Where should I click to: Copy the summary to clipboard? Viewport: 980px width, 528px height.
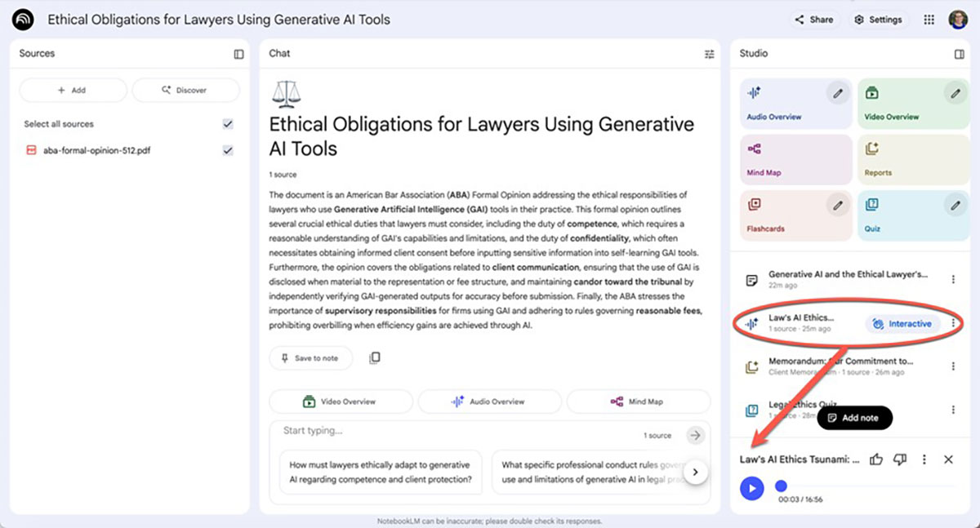(375, 358)
